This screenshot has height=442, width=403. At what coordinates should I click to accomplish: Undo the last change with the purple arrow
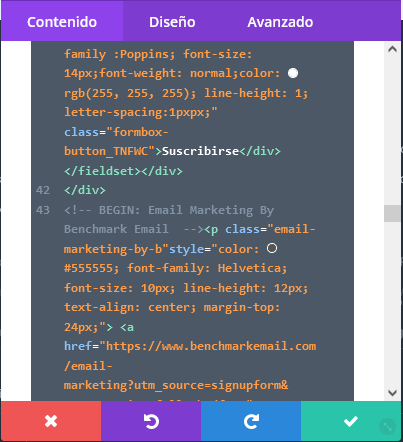151,421
